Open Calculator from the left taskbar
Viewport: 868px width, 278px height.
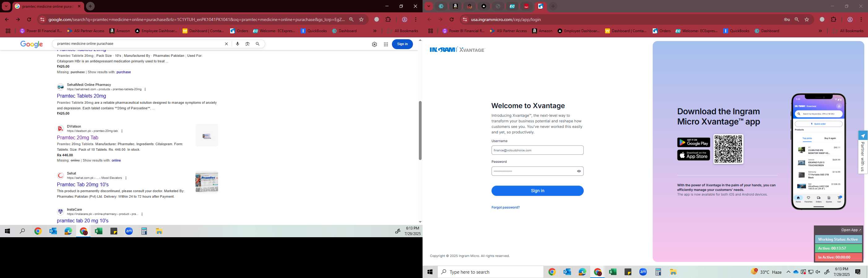(144, 231)
